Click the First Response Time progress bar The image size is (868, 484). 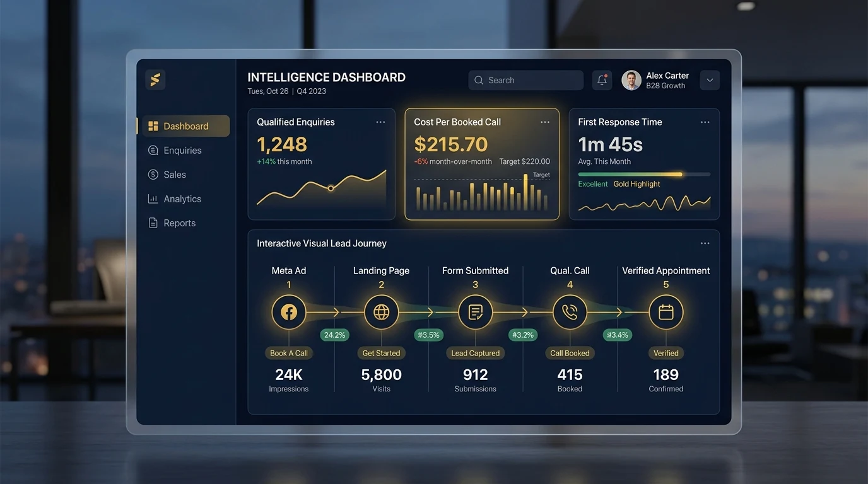(644, 174)
